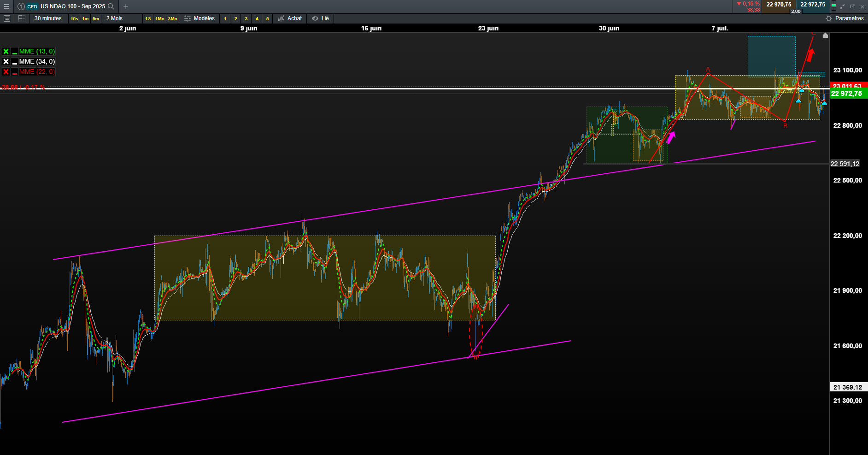Detach the chart into a pop-out window
The image size is (868, 455).
[x=852, y=6]
